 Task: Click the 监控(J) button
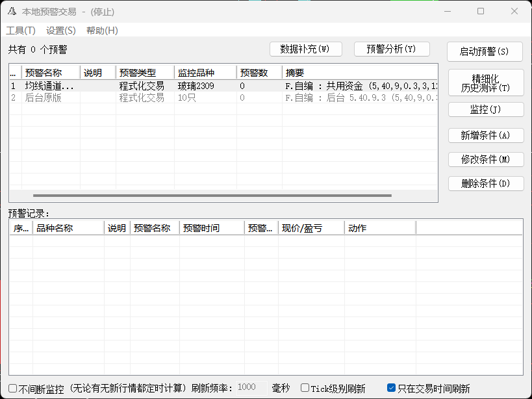(x=486, y=110)
